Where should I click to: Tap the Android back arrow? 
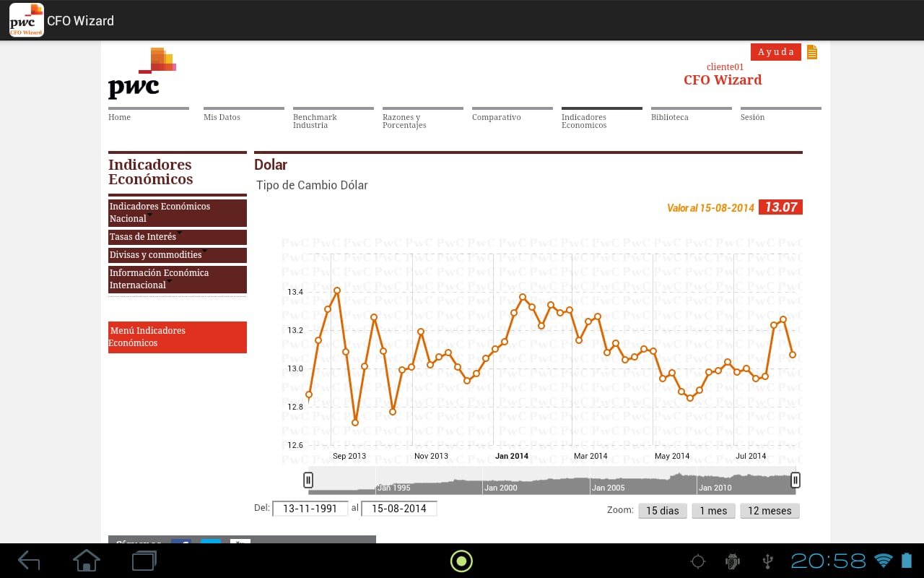[x=29, y=561]
